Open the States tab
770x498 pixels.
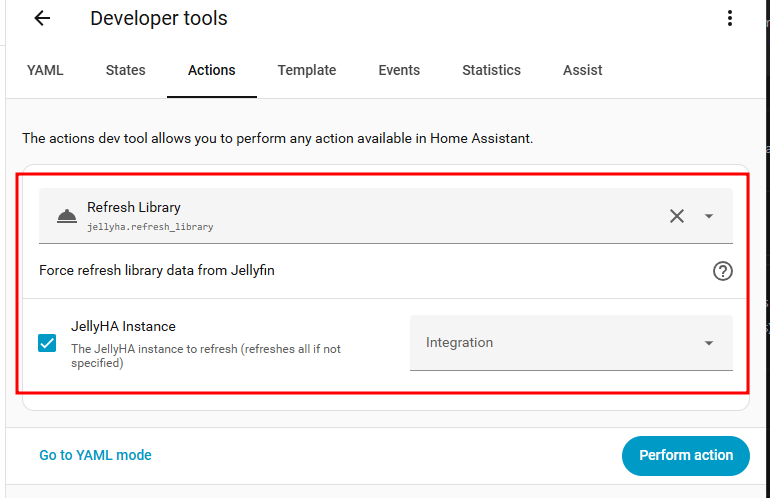tap(126, 70)
